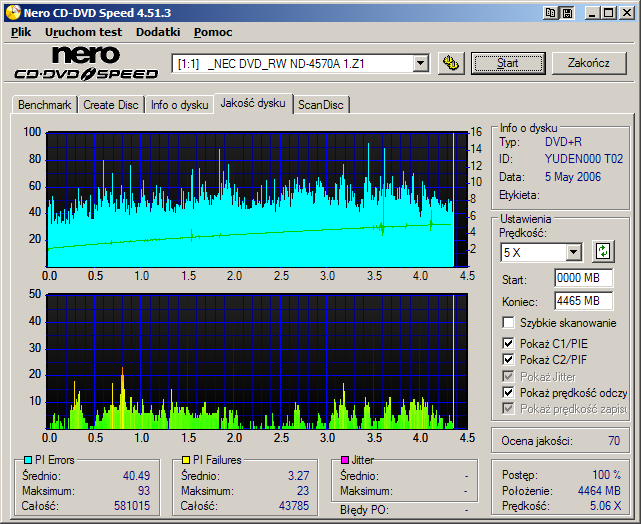This screenshot has height=524, width=641.
Task: Click the PI Failures Maksimum value 23
Action: (x=303, y=490)
